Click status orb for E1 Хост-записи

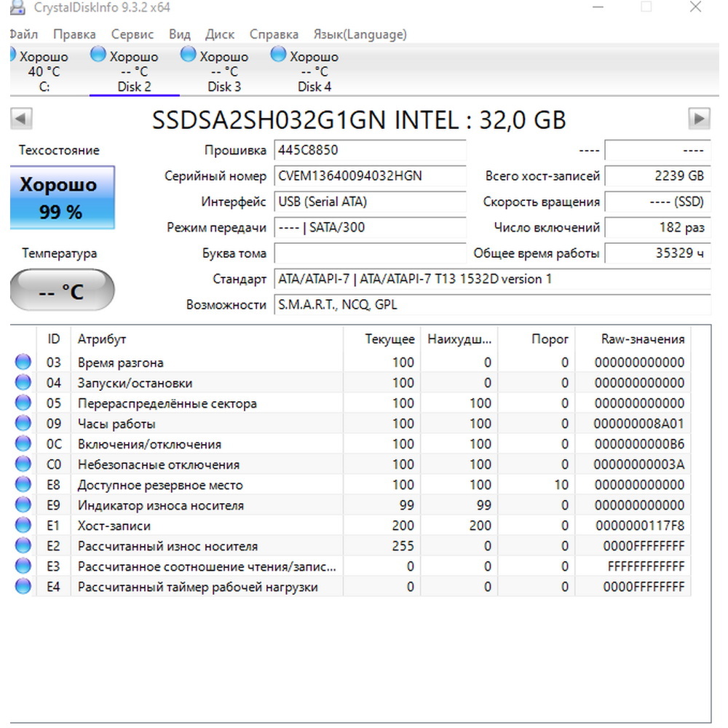click(23, 525)
